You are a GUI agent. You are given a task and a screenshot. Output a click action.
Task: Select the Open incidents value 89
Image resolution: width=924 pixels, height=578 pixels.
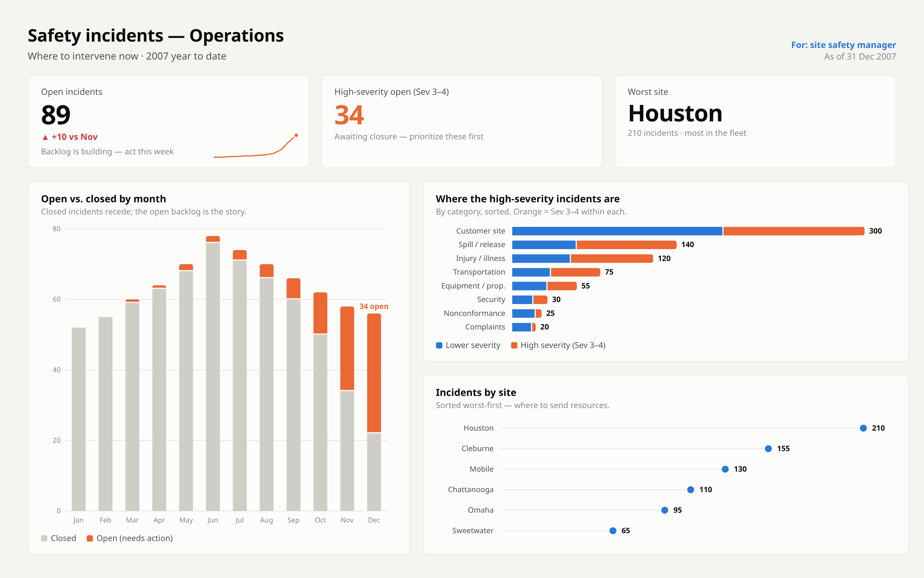[56, 115]
